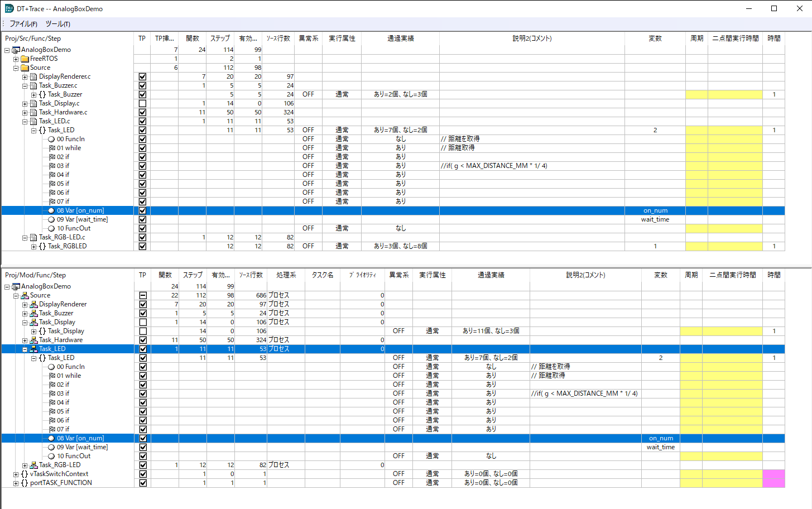
Task: Click the lower タスク名 column header
Action: (323, 275)
